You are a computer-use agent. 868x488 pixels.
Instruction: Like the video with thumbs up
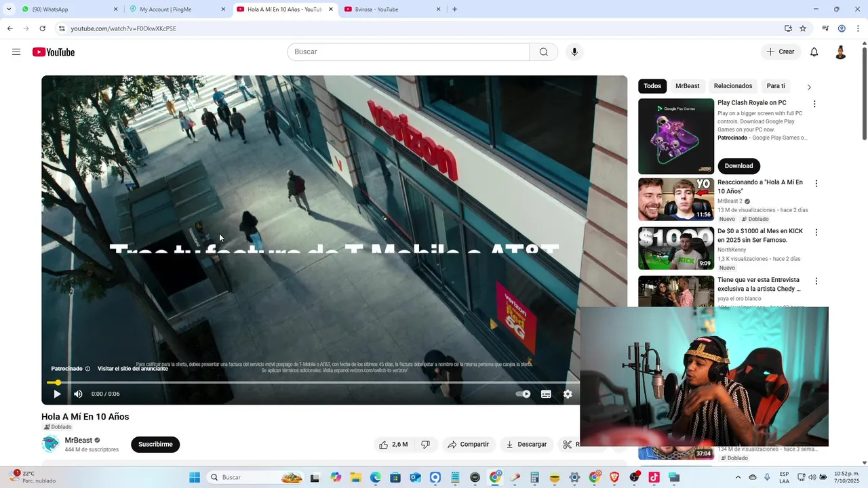point(393,445)
